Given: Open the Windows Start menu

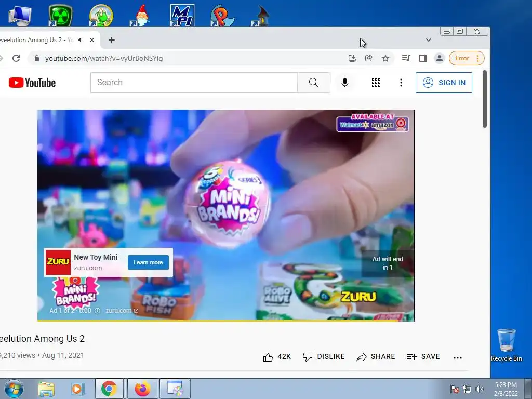Looking at the screenshot, I should point(14,389).
